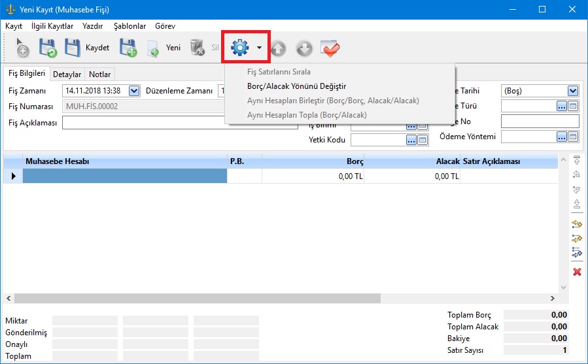
Task: Select 'Borç/Alacak Yönünü Değiştir' menu entry
Action: tap(296, 86)
